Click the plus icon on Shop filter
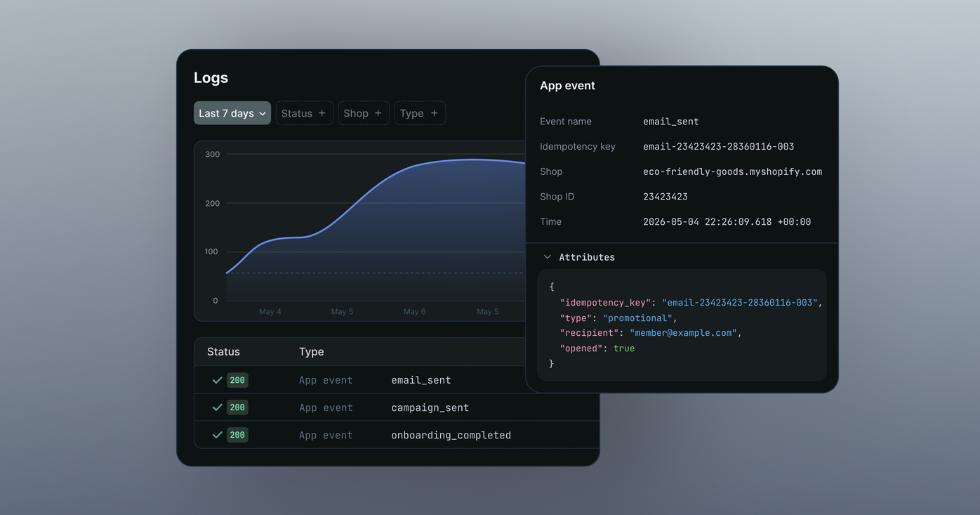 (x=378, y=113)
